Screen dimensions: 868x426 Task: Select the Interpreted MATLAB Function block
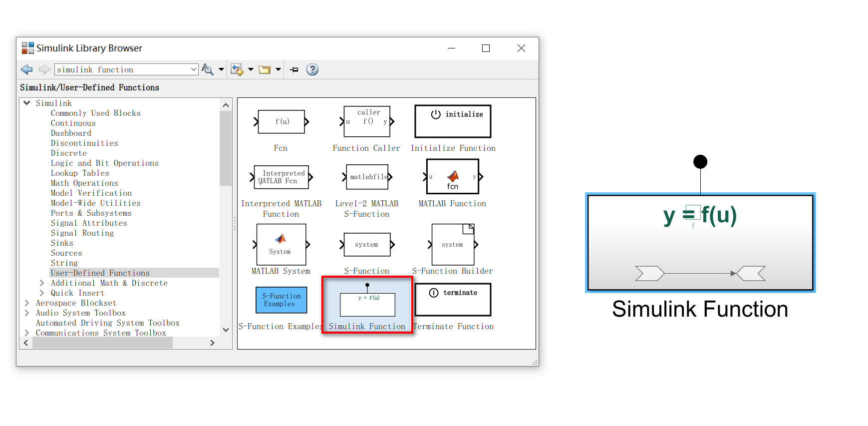click(281, 177)
